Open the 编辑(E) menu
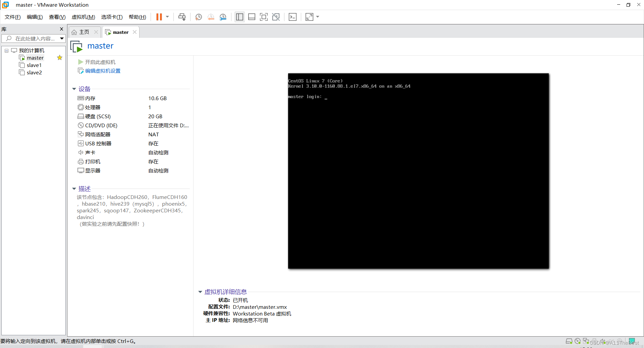The width and height of the screenshot is (644, 348). (x=35, y=17)
